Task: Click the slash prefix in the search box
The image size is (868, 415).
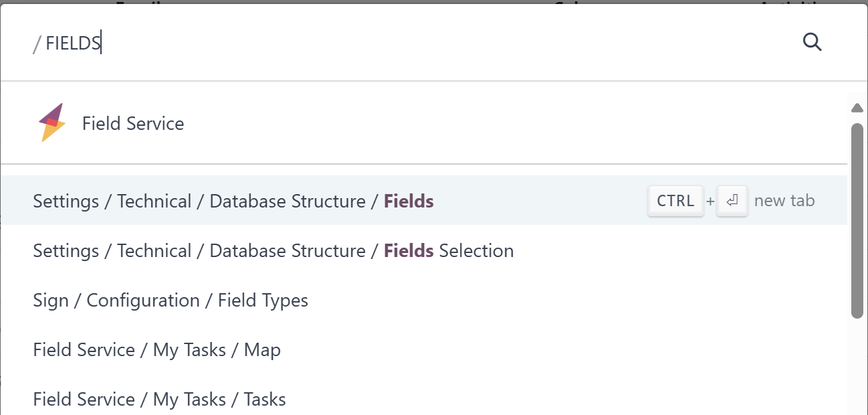Action: click(37, 44)
